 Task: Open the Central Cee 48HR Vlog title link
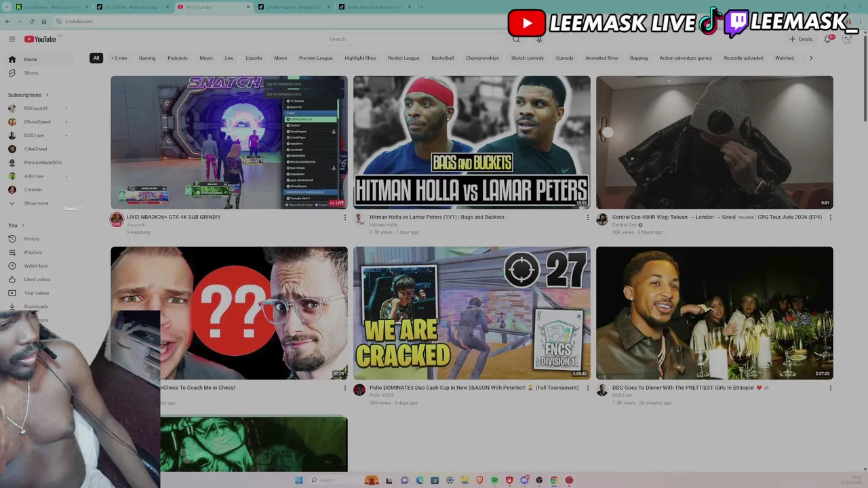coord(717,217)
